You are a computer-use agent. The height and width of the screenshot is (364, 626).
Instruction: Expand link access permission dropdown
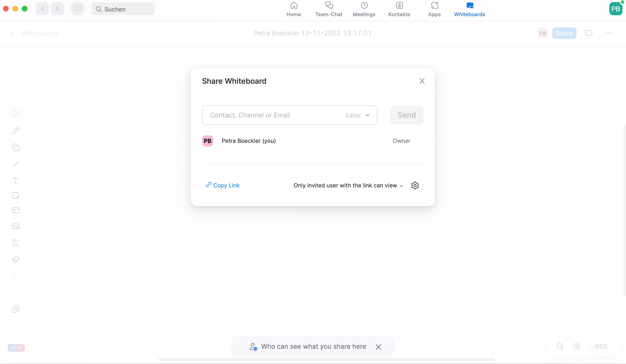click(348, 186)
